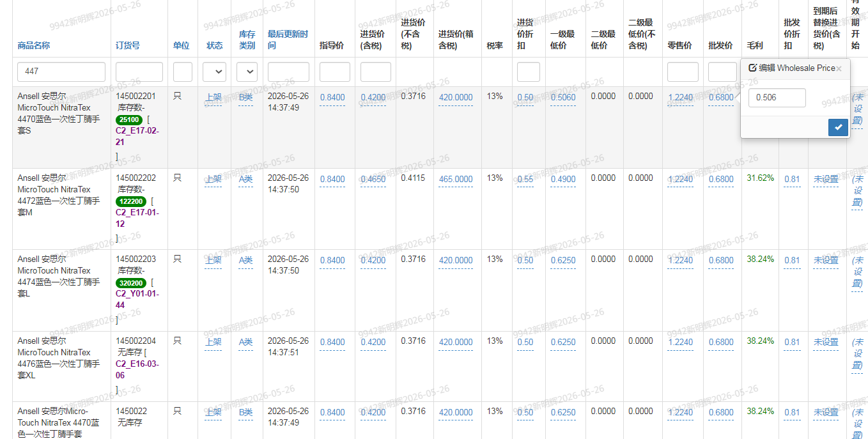
Task: Edit 零售价 1.2240 in row 145002202
Action: [680, 180]
